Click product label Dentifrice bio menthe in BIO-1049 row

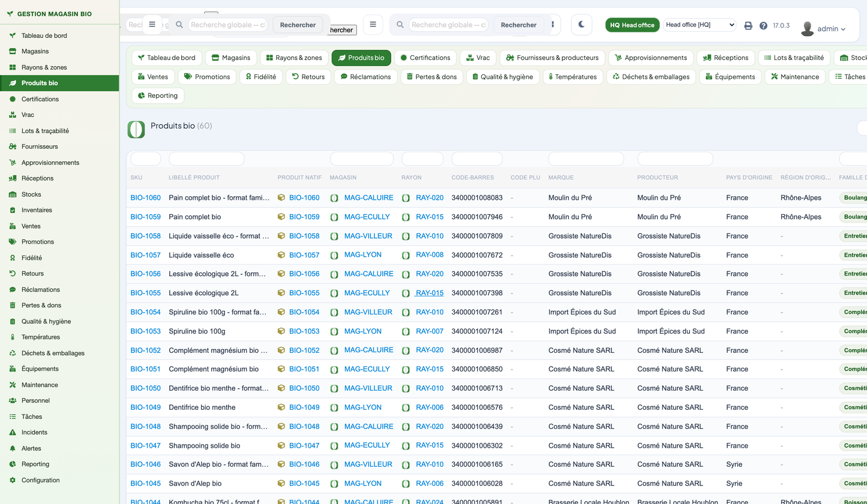tap(202, 407)
